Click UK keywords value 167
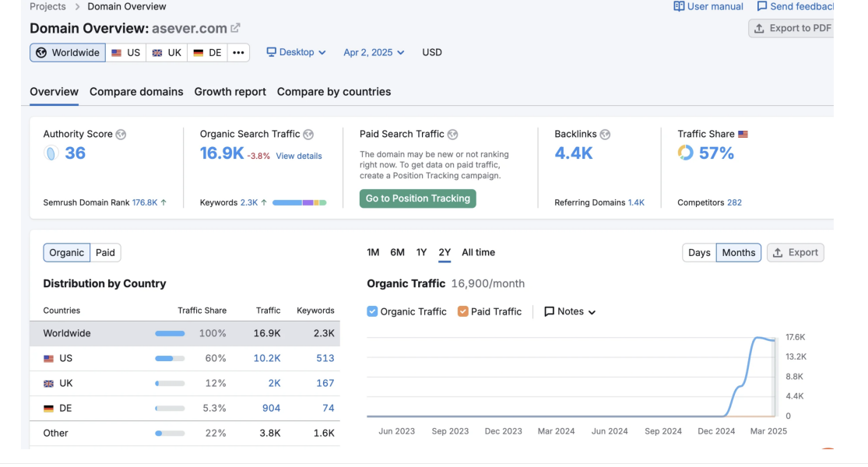 (325, 384)
